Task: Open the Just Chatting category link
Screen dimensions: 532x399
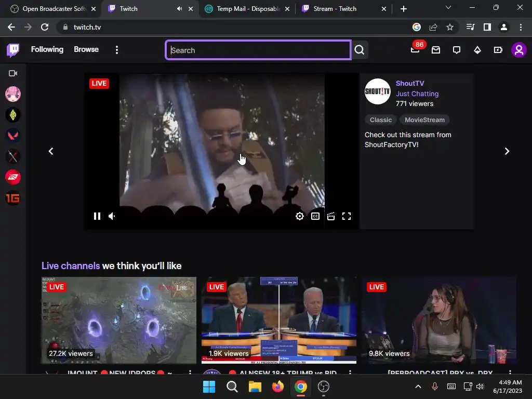Action: pos(417,94)
